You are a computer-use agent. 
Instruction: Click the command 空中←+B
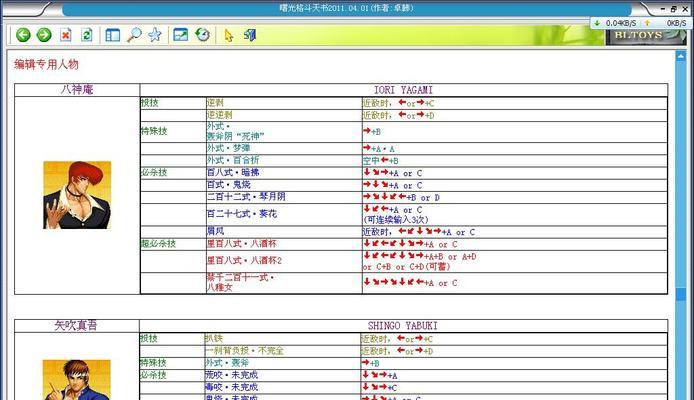click(x=381, y=161)
